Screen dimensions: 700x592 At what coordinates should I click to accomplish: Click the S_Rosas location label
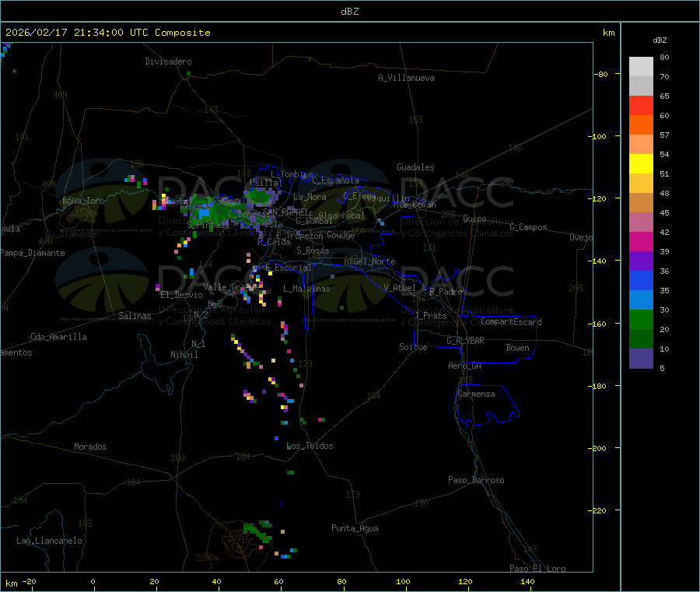pyautogui.click(x=313, y=250)
